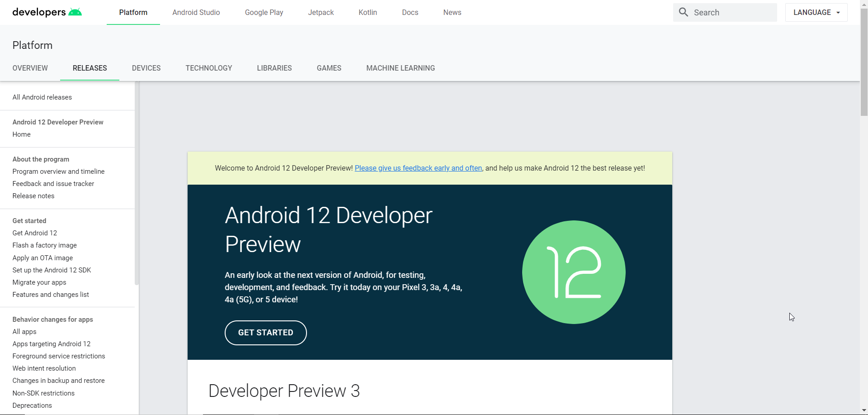The width and height of the screenshot is (868, 415).
Task: Open Foreground service restrictions page
Action: pyautogui.click(x=59, y=356)
